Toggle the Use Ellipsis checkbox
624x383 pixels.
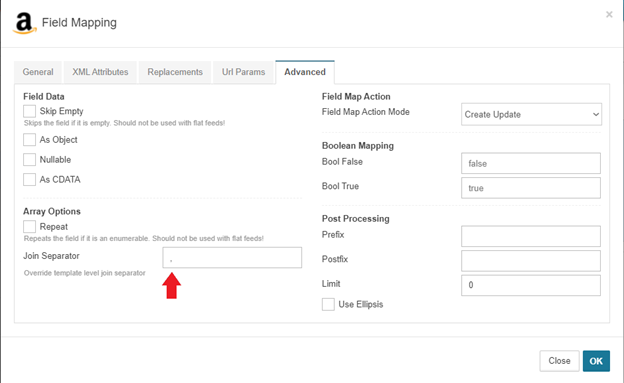click(x=328, y=305)
